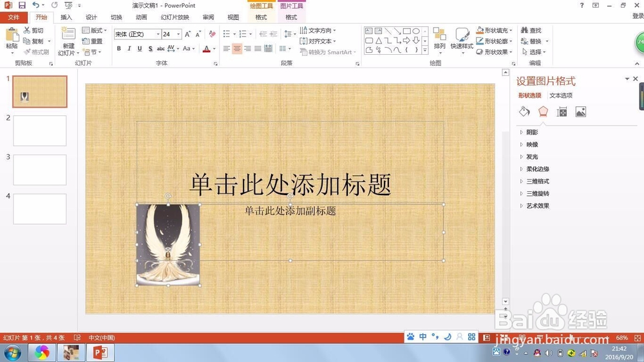Undo the last action
This screenshot has width=644, height=362.
click(x=35, y=5)
